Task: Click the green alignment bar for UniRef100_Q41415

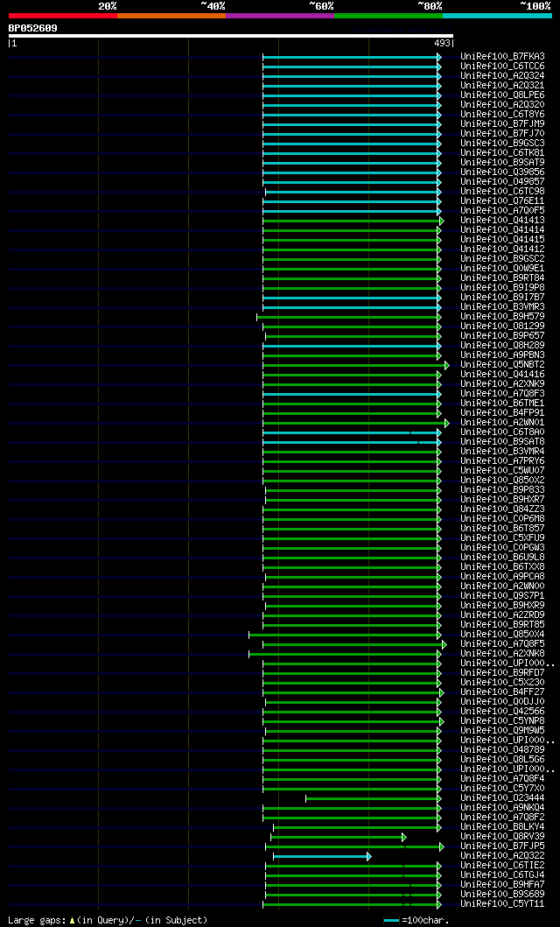Action: [x=352, y=240]
